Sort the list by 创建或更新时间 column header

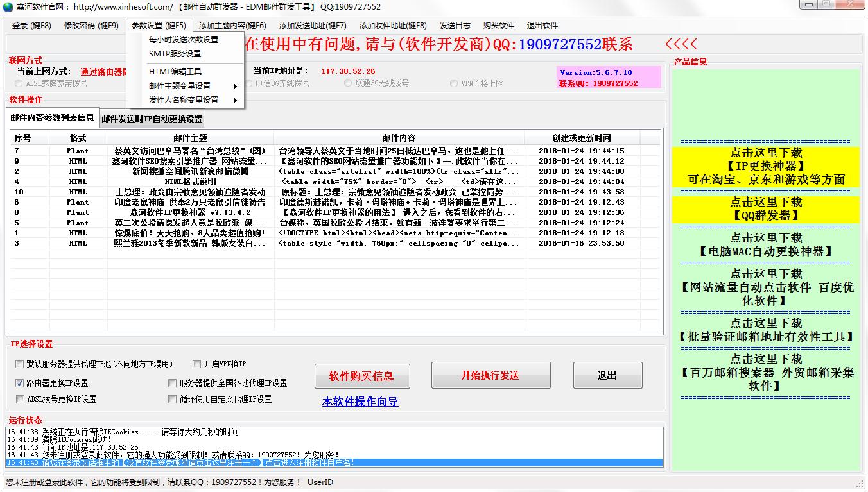coord(581,138)
